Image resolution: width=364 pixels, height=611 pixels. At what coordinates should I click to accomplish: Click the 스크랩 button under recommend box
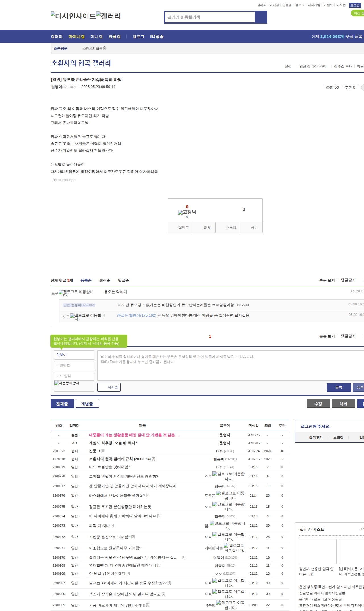click(x=227, y=227)
